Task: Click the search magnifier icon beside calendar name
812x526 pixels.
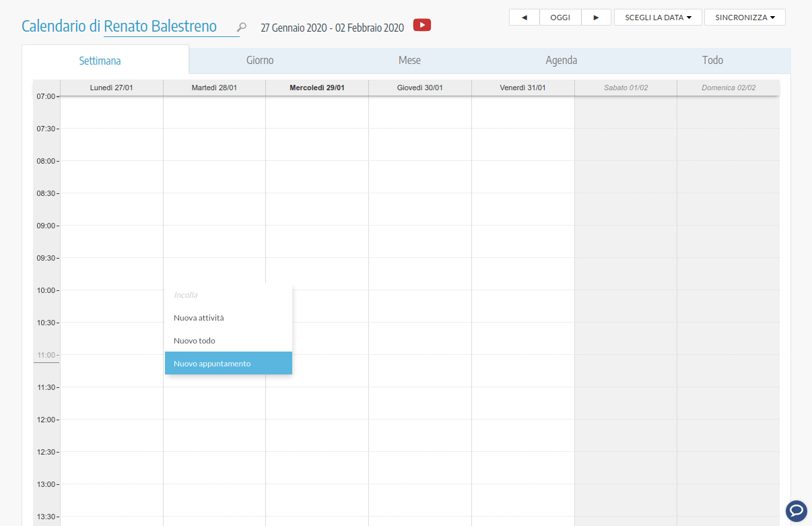Action: 242,27
